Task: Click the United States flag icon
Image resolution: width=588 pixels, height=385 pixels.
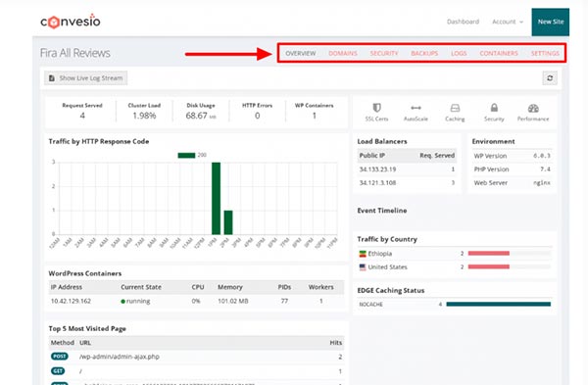Action: [x=363, y=266]
